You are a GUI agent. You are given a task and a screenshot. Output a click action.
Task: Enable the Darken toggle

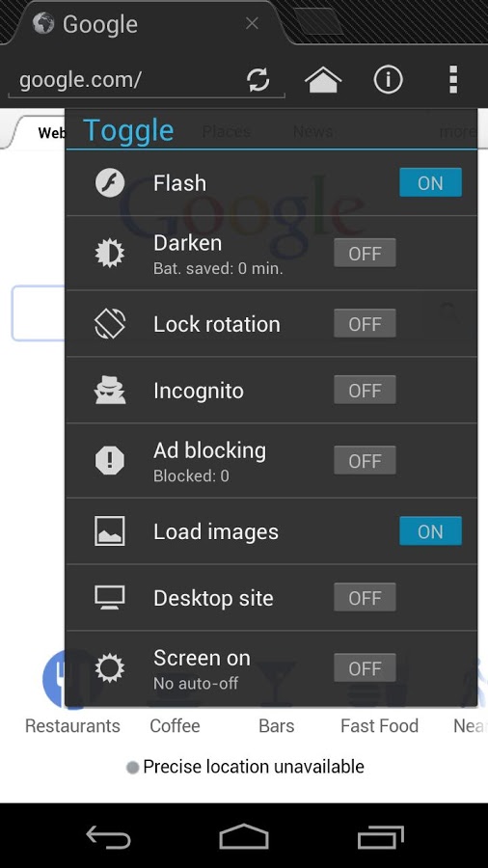coord(365,253)
